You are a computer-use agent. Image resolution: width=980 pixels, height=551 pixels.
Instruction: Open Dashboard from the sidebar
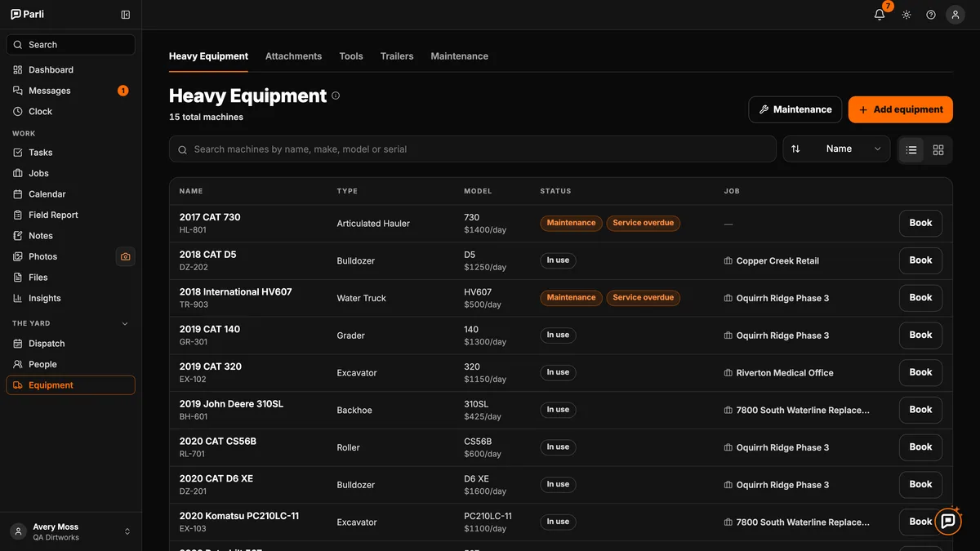tap(70, 69)
